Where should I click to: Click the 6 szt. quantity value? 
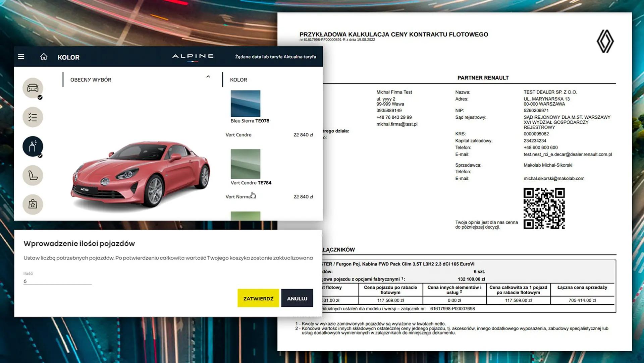tap(479, 271)
